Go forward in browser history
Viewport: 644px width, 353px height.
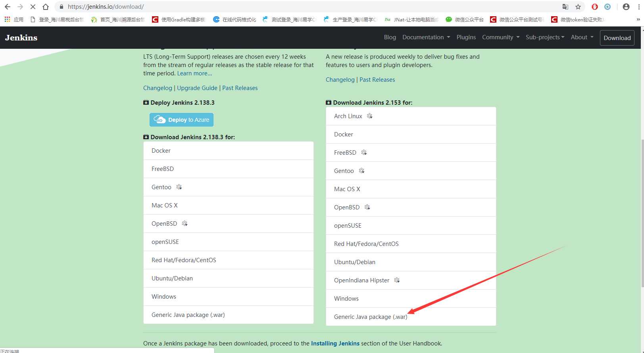[x=20, y=7]
